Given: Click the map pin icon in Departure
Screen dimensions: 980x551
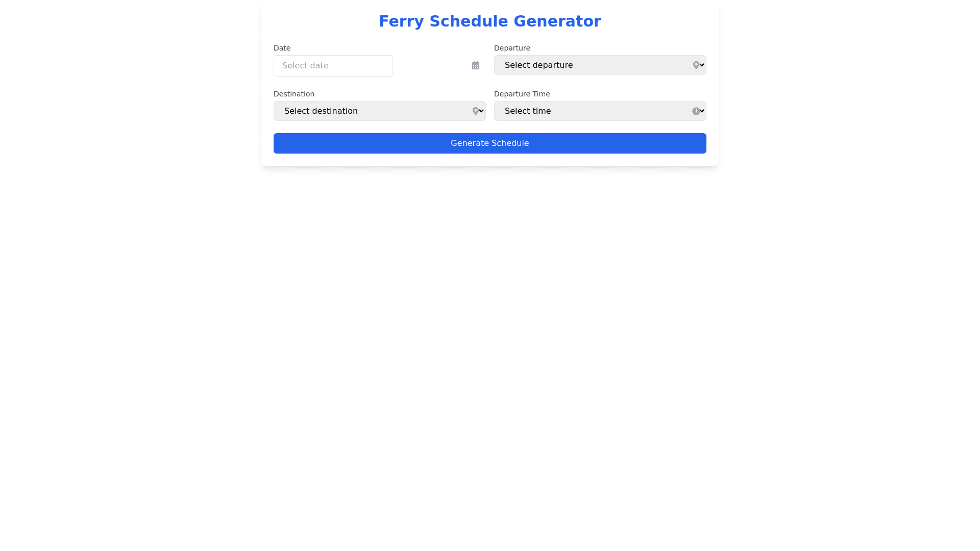Looking at the screenshot, I should click(695, 65).
